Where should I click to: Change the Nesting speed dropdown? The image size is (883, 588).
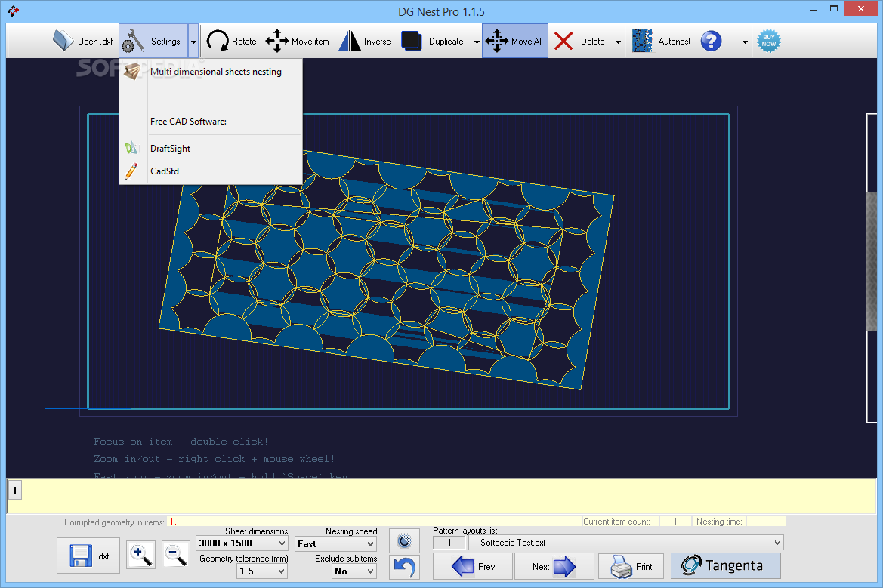pos(335,543)
